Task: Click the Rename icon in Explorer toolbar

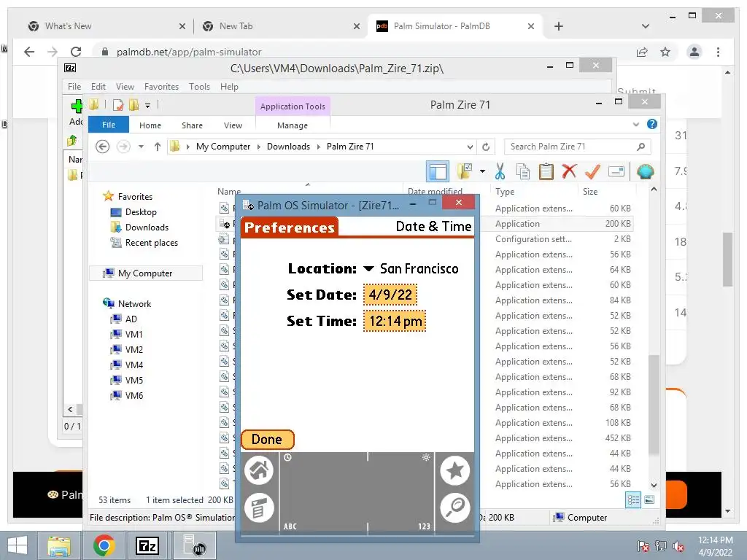Action: 616,171
